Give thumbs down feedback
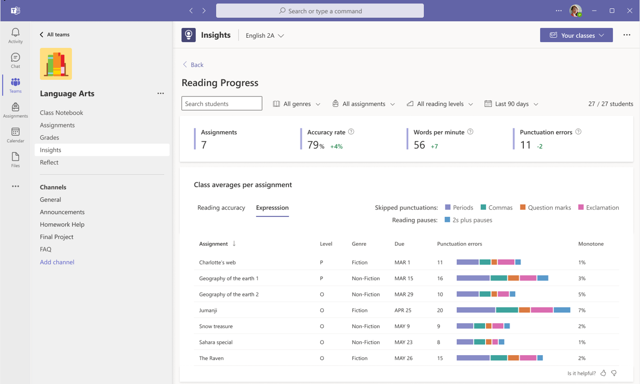 pos(614,373)
